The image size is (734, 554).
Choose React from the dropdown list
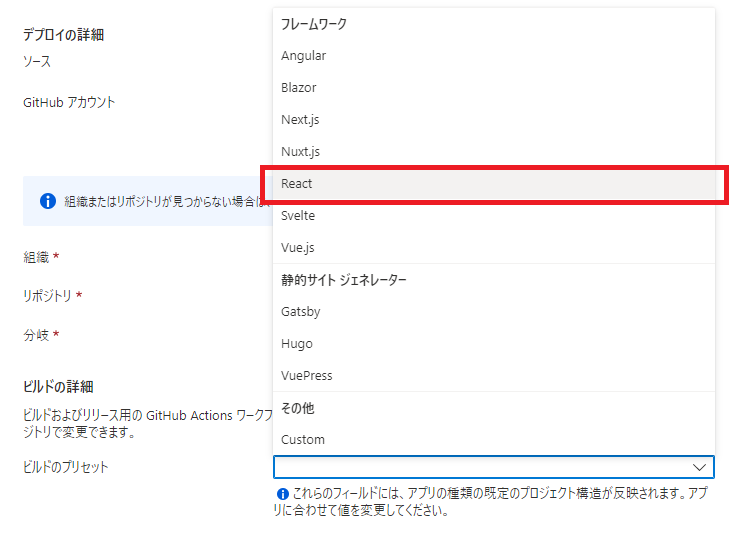pos(494,184)
